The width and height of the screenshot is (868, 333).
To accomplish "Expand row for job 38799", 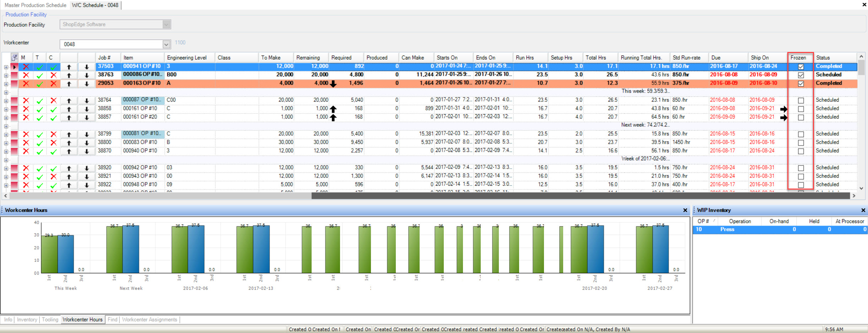I will click(x=6, y=134).
